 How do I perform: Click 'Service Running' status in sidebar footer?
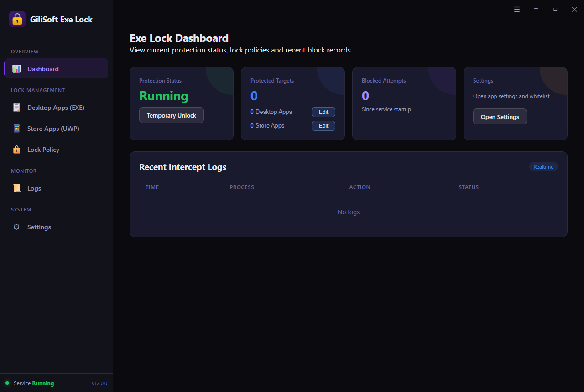(x=34, y=383)
